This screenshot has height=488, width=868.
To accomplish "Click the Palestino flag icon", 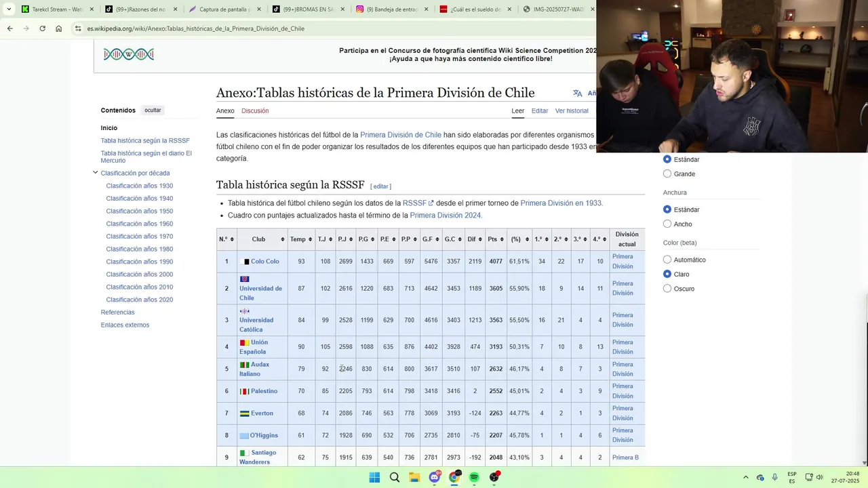I will (x=245, y=391).
